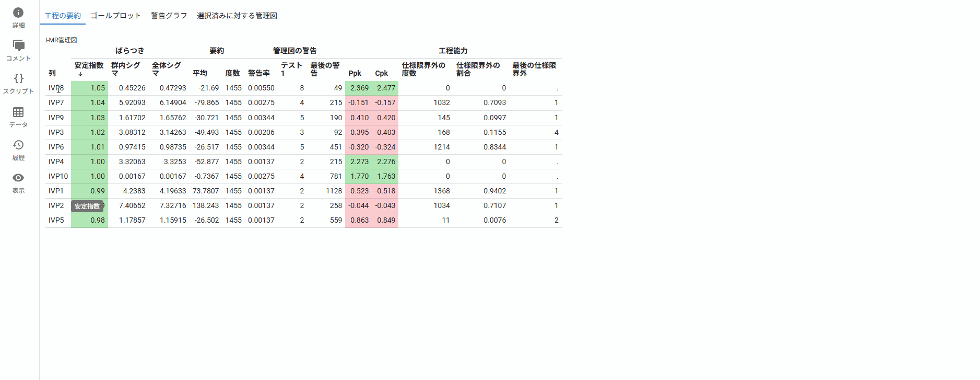Select the IVP8 row label
This screenshot has width=980, height=380.
tap(56, 88)
